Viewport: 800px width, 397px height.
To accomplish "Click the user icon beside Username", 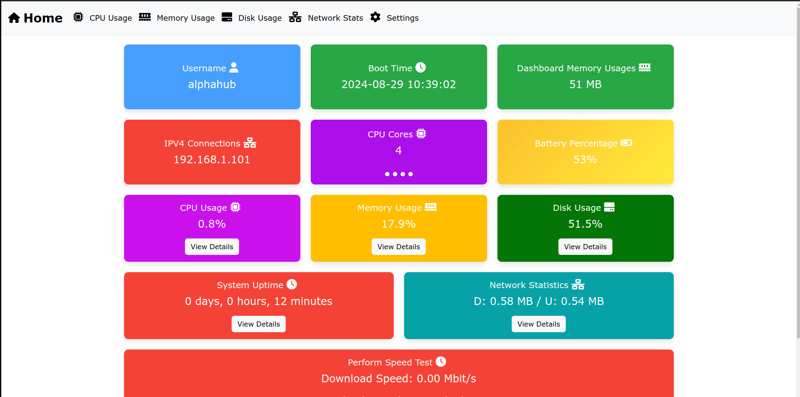I will pyautogui.click(x=234, y=67).
